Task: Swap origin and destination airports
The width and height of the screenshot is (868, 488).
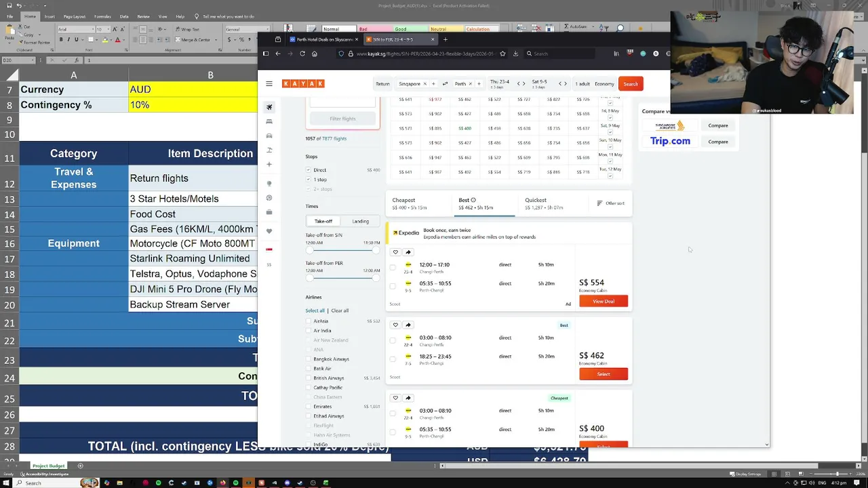Action: (x=445, y=84)
